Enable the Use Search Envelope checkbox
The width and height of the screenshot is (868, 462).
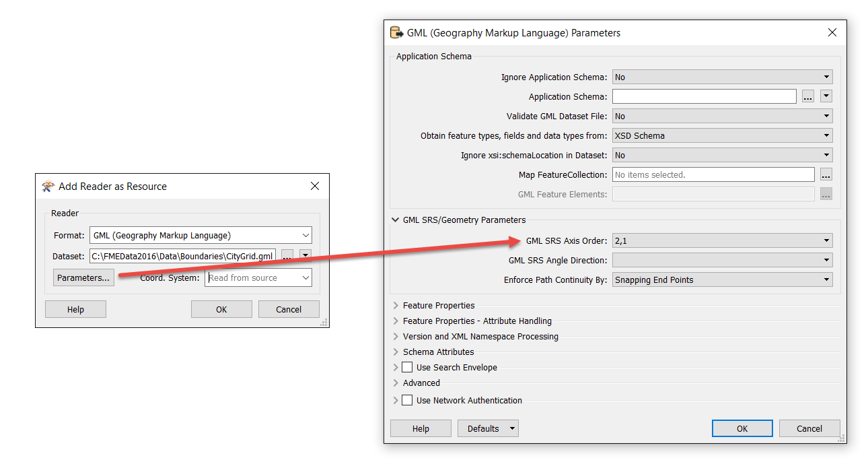(407, 367)
